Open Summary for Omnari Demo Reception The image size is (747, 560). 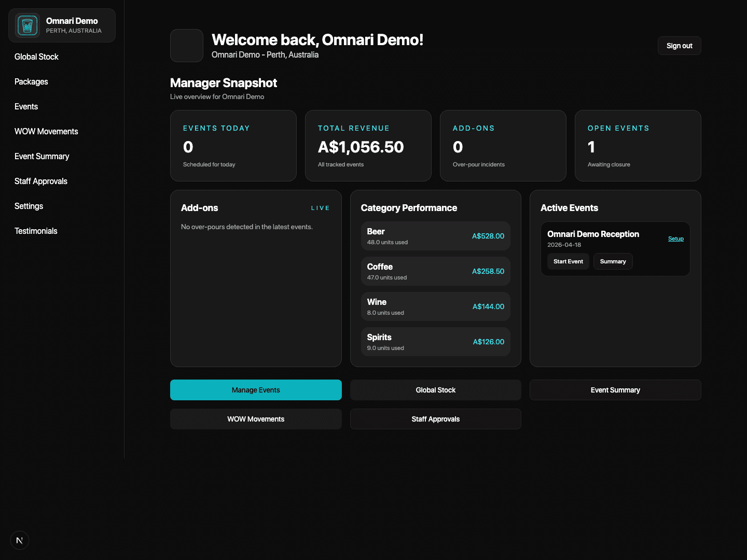click(x=613, y=261)
